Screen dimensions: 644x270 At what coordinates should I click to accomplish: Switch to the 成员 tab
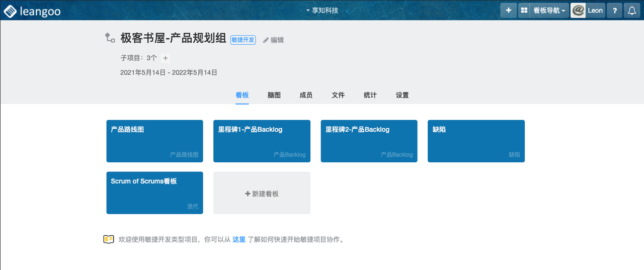coord(306,95)
